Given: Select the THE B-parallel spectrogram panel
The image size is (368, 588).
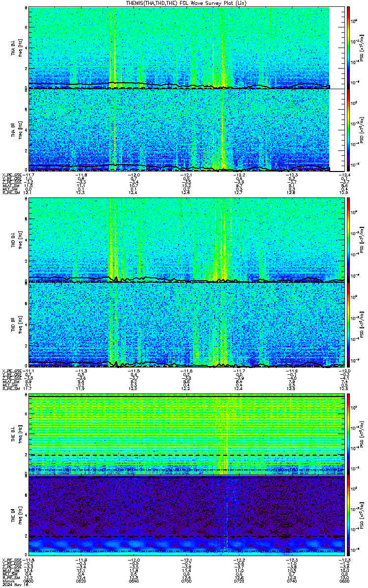Looking at the screenshot, I should [186, 516].
